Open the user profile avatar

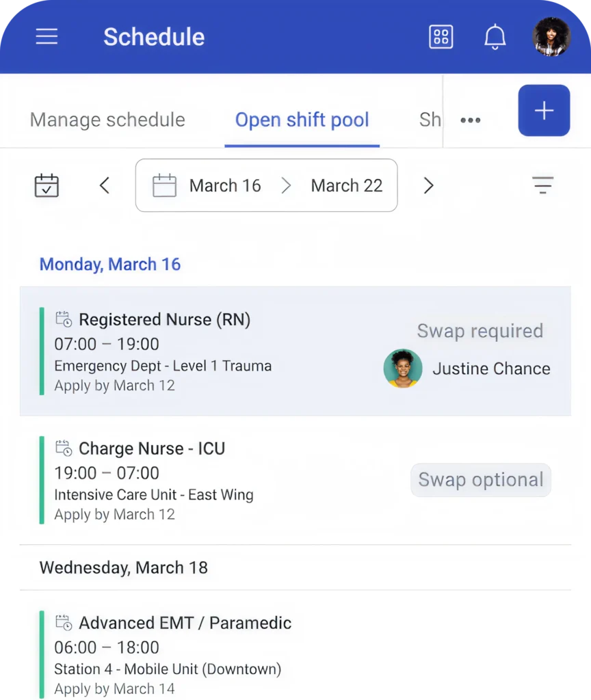tap(551, 37)
